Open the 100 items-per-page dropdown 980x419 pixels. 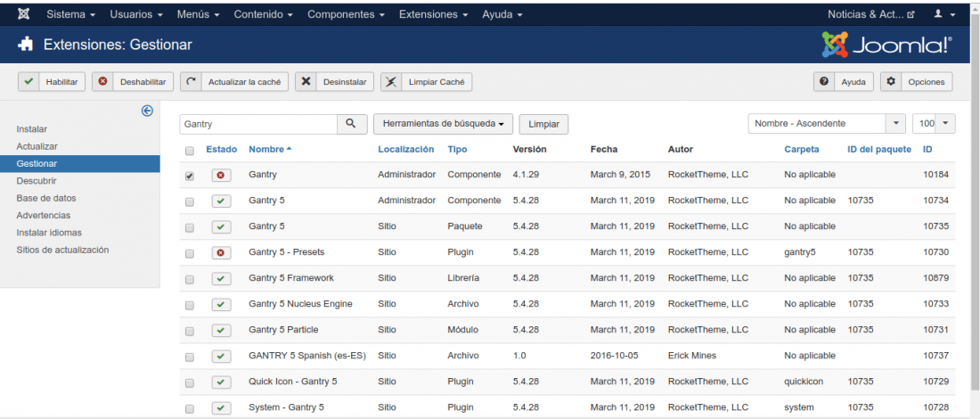point(934,124)
